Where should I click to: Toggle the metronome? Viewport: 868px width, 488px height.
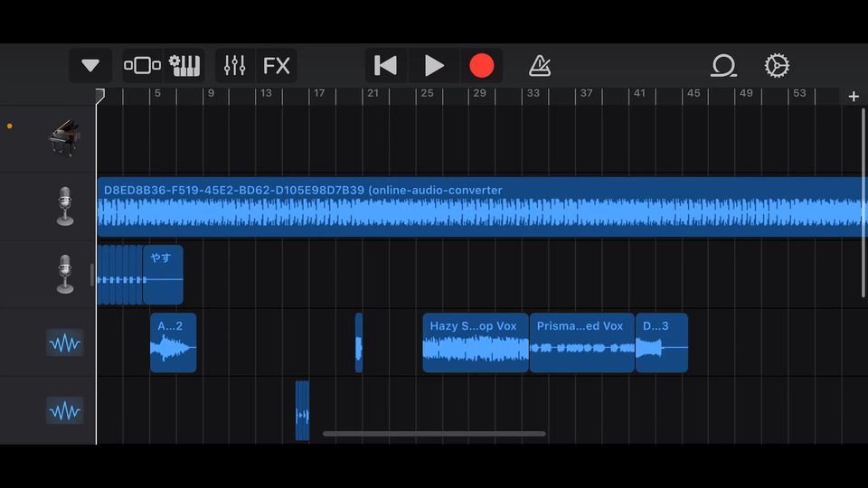pos(540,66)
